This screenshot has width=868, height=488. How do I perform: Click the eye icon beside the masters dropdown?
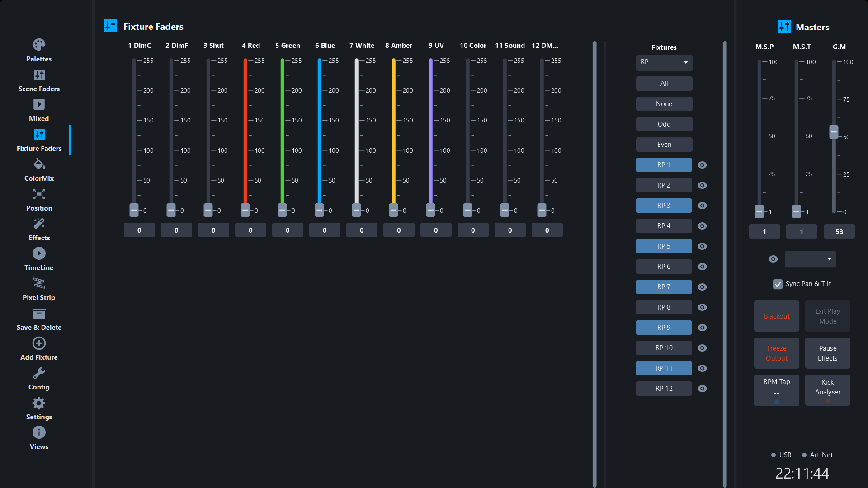pyautogui.click(x=773, y=259)
